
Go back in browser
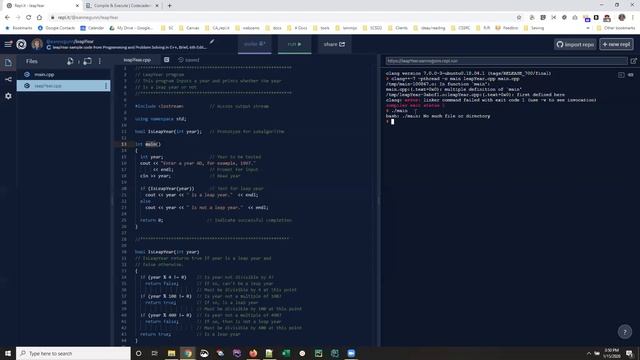pyautogui.click(x=7, y=18)
